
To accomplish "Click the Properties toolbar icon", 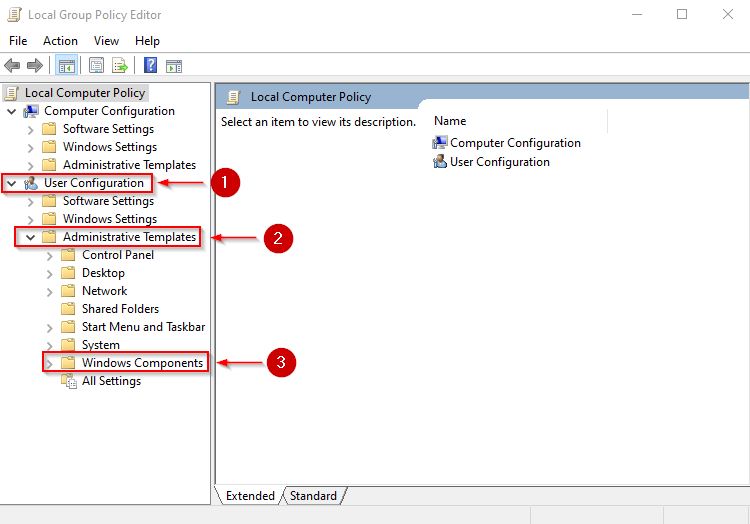I will coord(96,66).
